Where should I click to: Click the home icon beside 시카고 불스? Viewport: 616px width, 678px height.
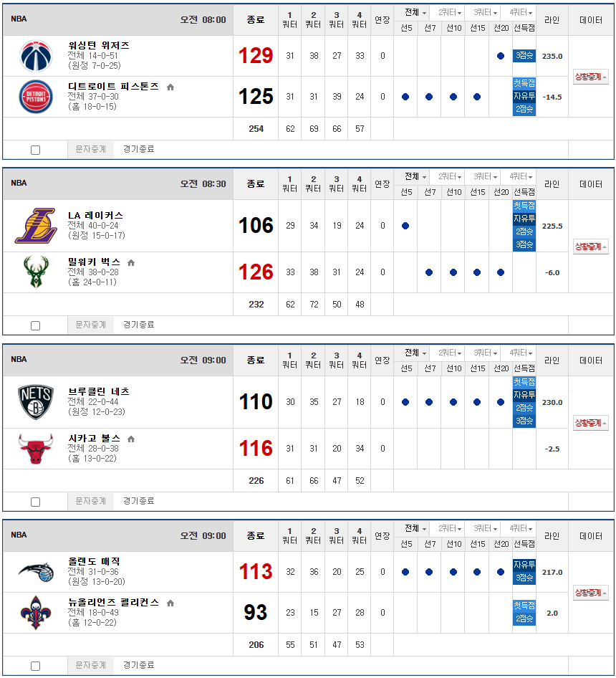pos(131,439)
